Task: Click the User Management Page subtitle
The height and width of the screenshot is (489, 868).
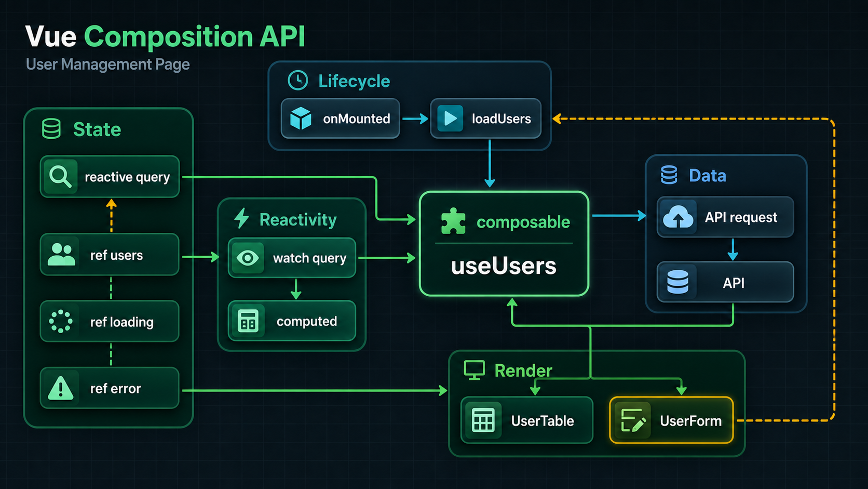Action: (x=108, y=64)
